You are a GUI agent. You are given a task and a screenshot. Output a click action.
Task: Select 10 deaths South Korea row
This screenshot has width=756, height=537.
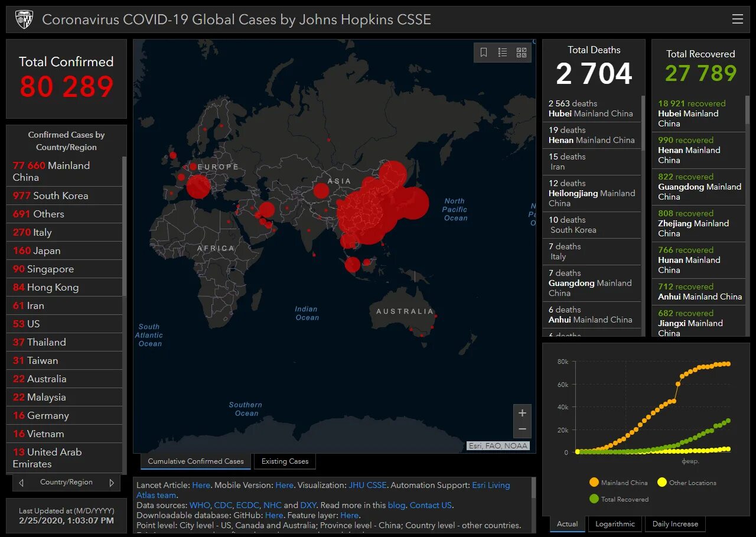[x=592, y=225]
